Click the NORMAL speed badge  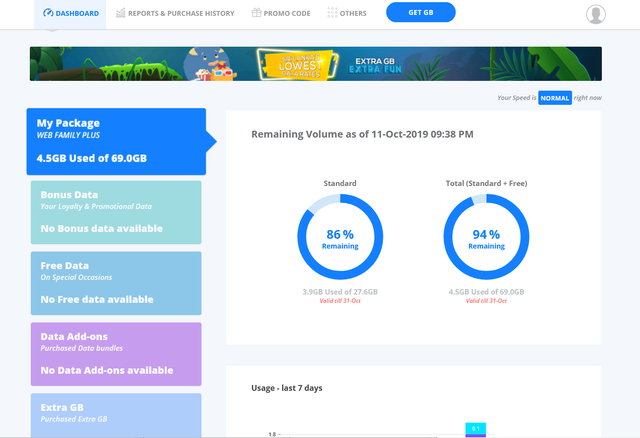555,98
